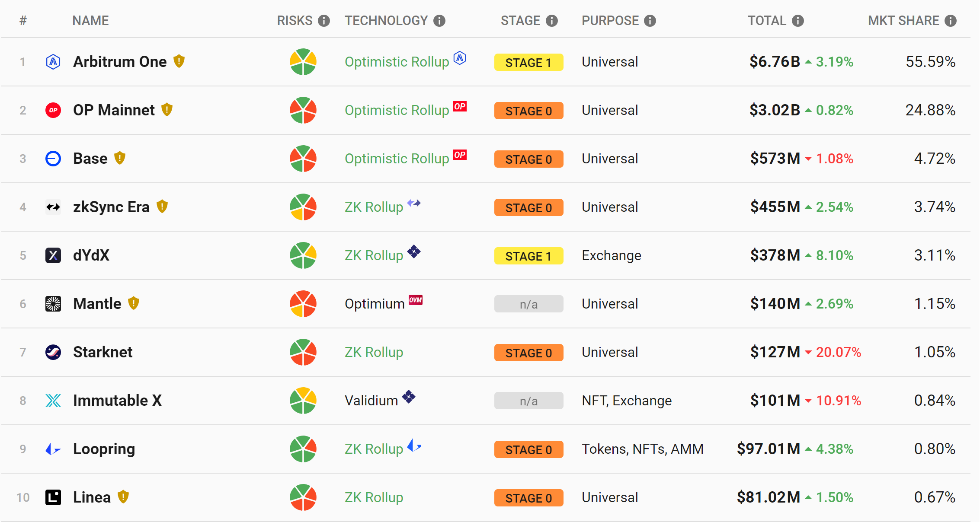Image resolution: width=980 pixels, height=522 pixels.
Task: Click the info icon next to TOTAL
Action: coord(798,21)
